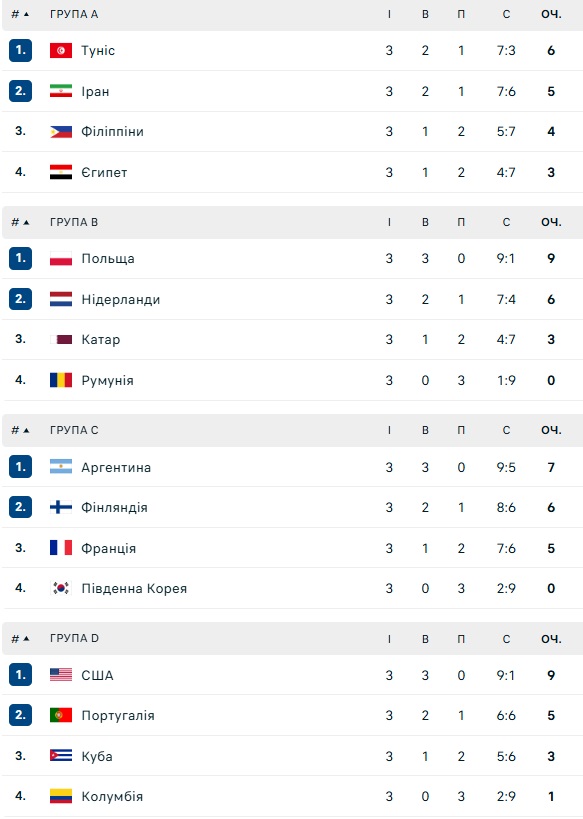Viewport: 583px width, 819px height.
Task: Click the USA flag icon
Action: click(x=61, y=675)
